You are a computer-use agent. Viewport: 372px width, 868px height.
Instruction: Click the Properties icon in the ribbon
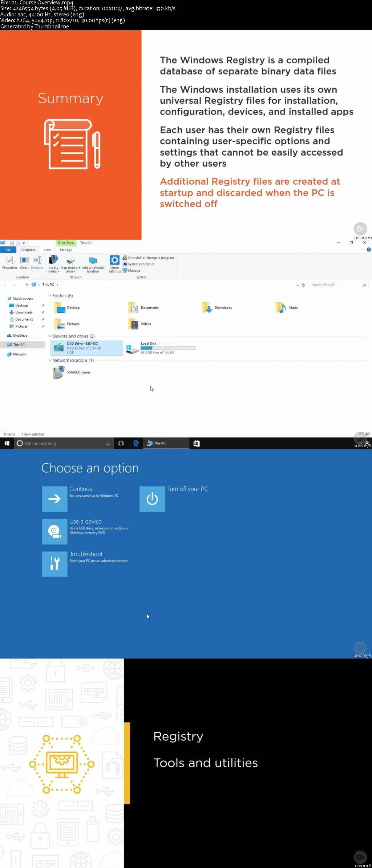tap(10, 262)
